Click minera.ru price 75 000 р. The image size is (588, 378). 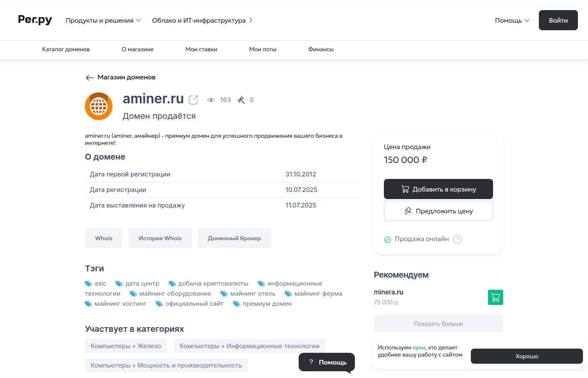point(386,302)
